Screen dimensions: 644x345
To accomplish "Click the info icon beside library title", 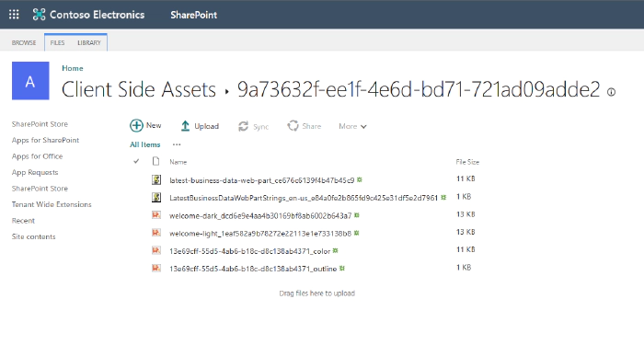I will (x=611, y=92).
